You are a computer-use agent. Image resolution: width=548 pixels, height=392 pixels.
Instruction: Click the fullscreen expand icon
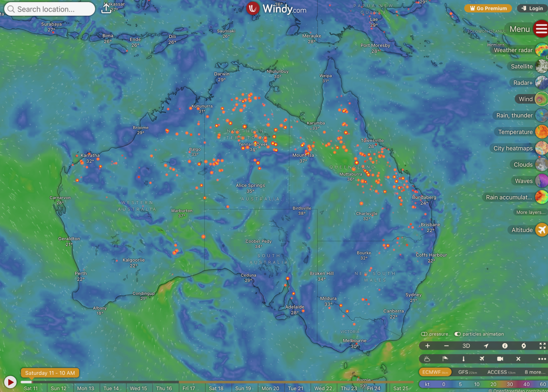click(x=542, y=346)
